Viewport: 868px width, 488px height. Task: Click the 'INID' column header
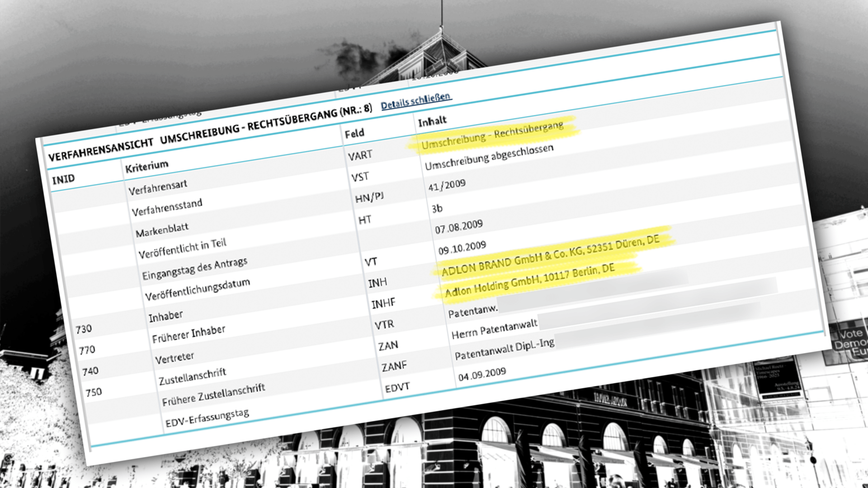63,179
